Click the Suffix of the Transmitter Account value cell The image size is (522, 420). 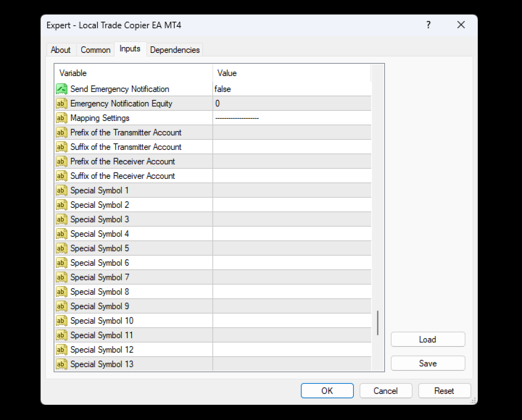292,147
